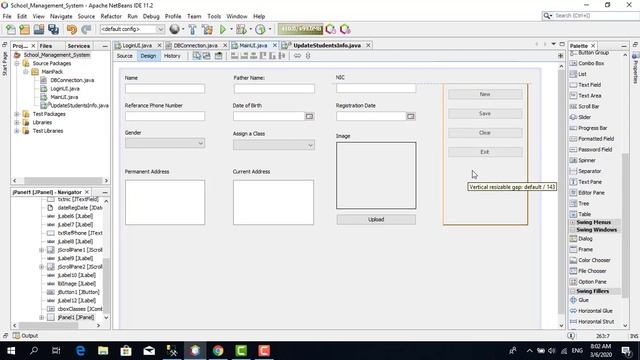Switch to the Services panel tab

79,46
